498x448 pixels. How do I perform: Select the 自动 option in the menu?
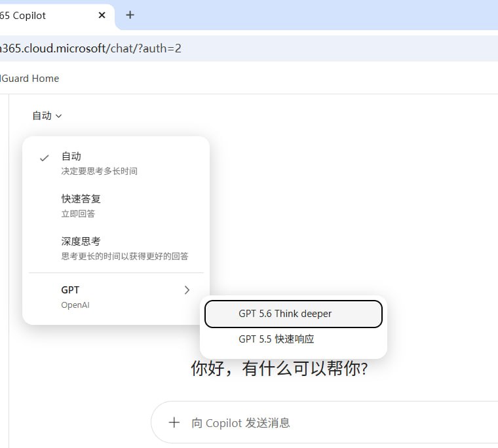tap(116, 164)
